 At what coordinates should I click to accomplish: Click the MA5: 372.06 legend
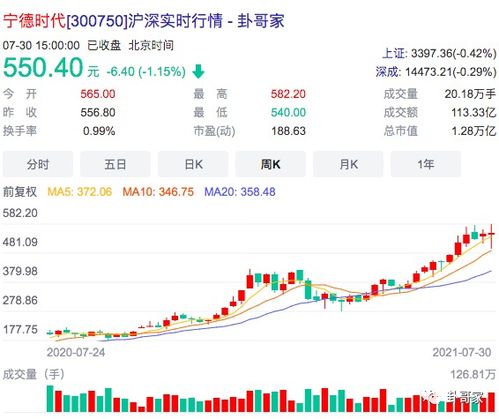click(x=80, y=192)
